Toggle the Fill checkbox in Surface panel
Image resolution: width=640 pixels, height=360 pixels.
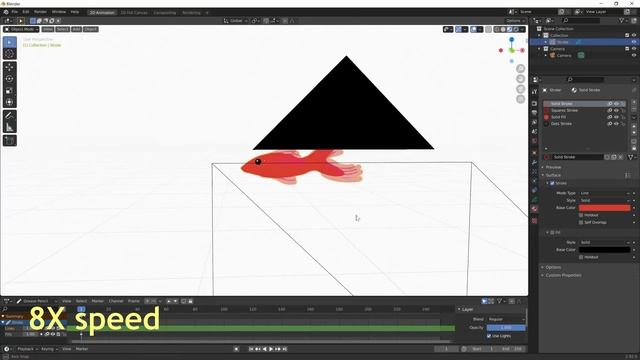tap(552, 232)
